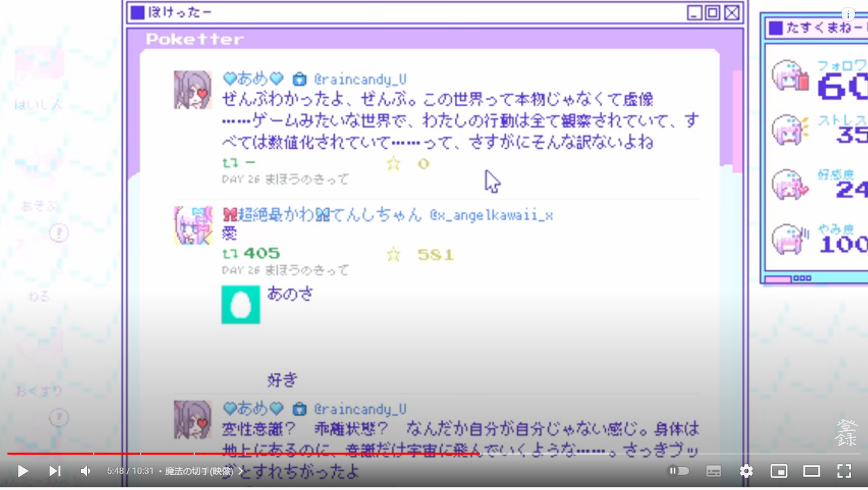Screen dimensions: 868x490
Task: Click Ame's avatar on the ぜんぶわかったよ tweet
Action: point(193,90)
